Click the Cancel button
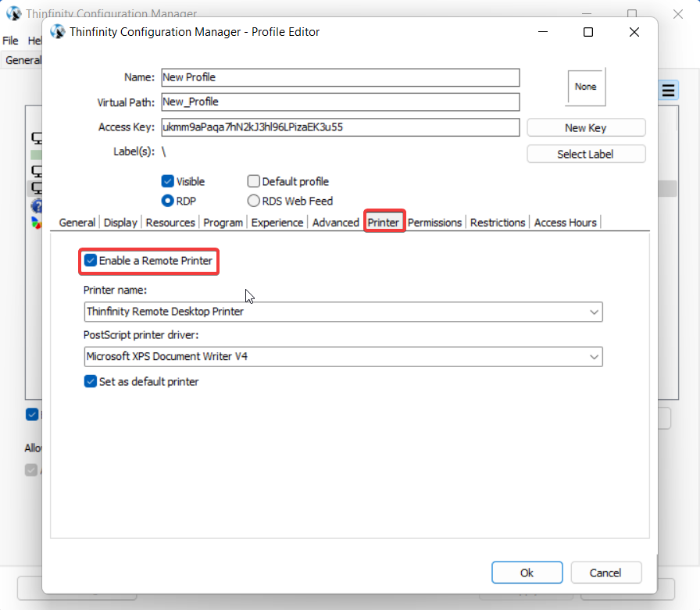 (605, 573)
